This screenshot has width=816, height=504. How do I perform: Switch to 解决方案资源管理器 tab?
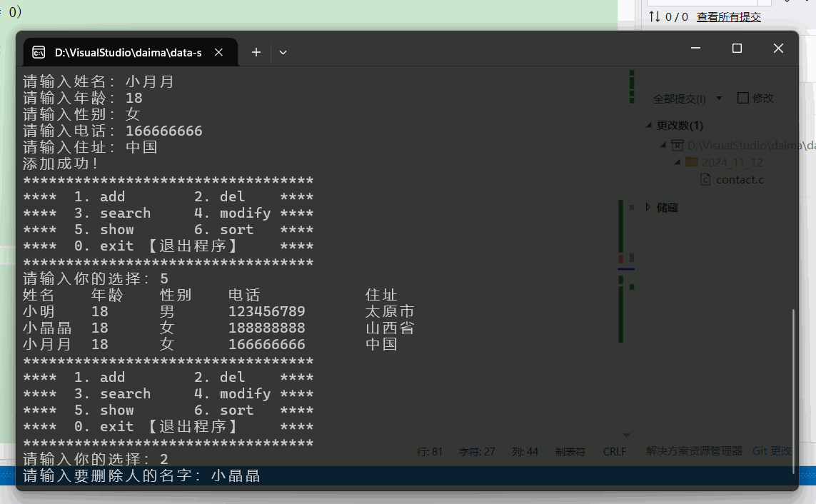(x=694, y=451)
